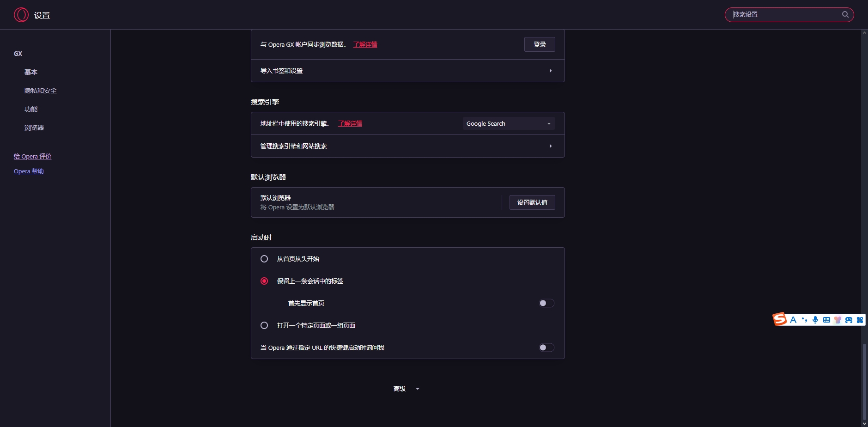Open the Sogou skin shirt icon
This screenshot has height=427, width=868.
[x=838, y=320]
